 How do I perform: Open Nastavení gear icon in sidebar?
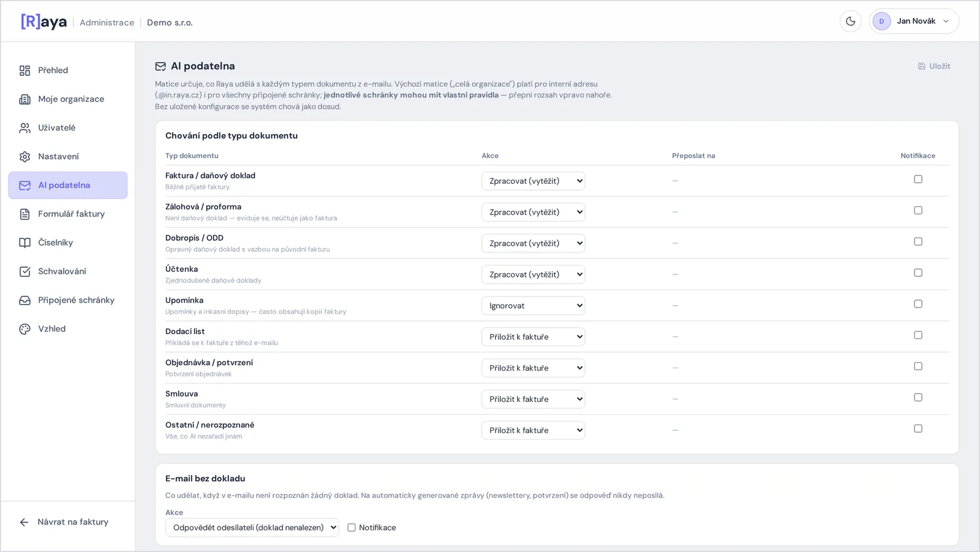24,157
